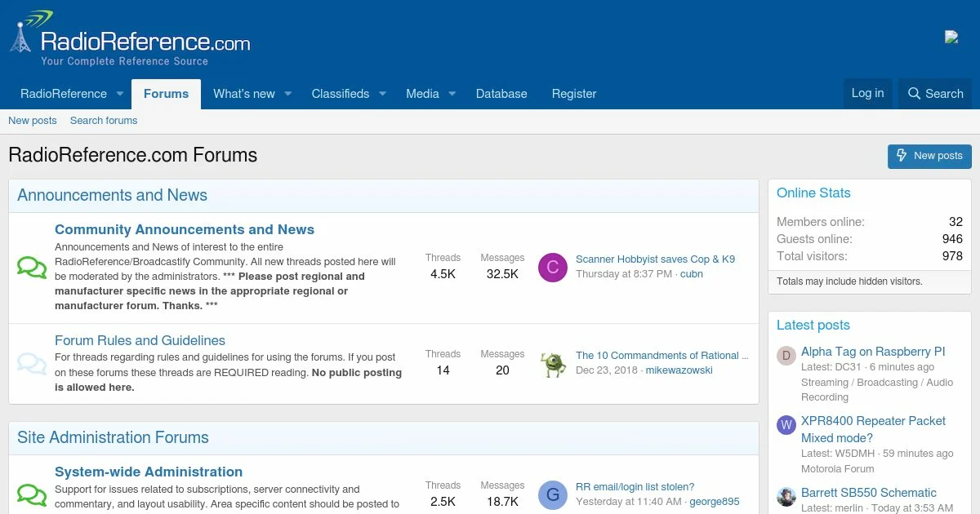The image size is (980, 514).
Task: Click the Guests online count 946
Action: (x=952, y=239)
